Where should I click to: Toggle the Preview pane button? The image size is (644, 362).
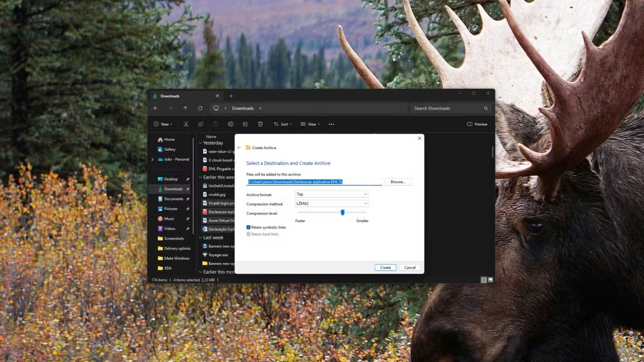(477, 124)
